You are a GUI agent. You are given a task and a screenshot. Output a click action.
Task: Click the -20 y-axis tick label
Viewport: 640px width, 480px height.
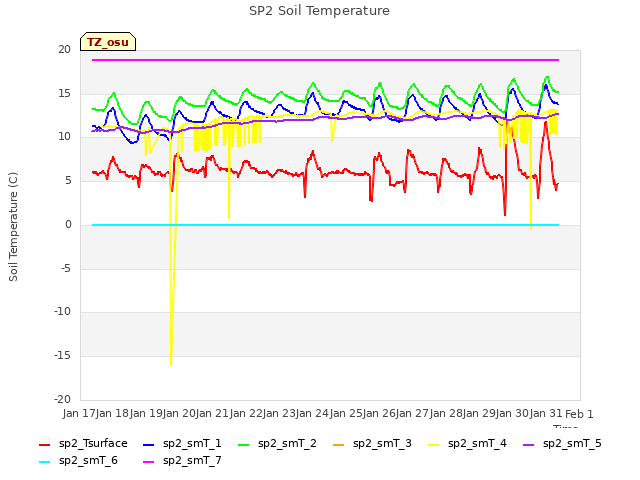62,399
